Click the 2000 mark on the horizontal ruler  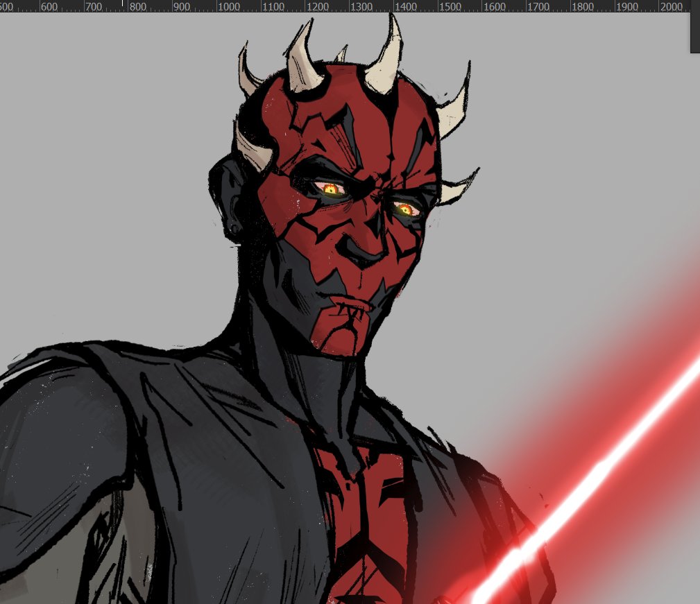[671, 7]
